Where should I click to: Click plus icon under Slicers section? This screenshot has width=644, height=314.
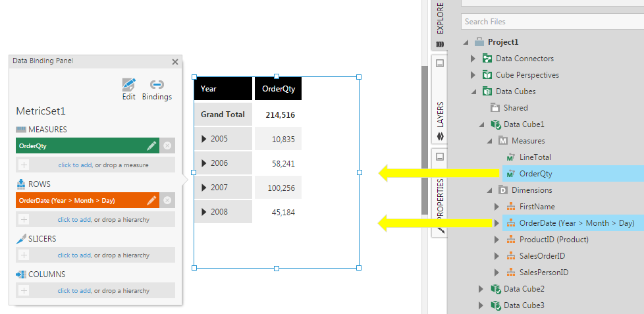24,255
